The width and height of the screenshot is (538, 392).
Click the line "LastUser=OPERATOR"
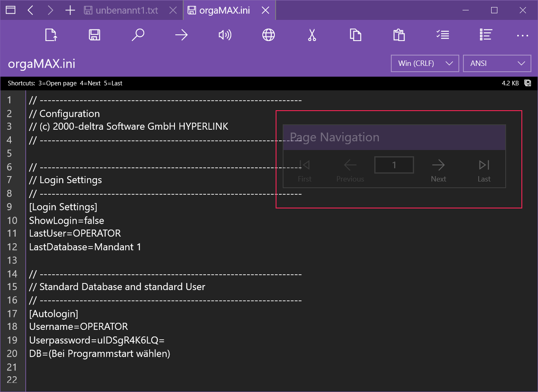click(75, 233)
